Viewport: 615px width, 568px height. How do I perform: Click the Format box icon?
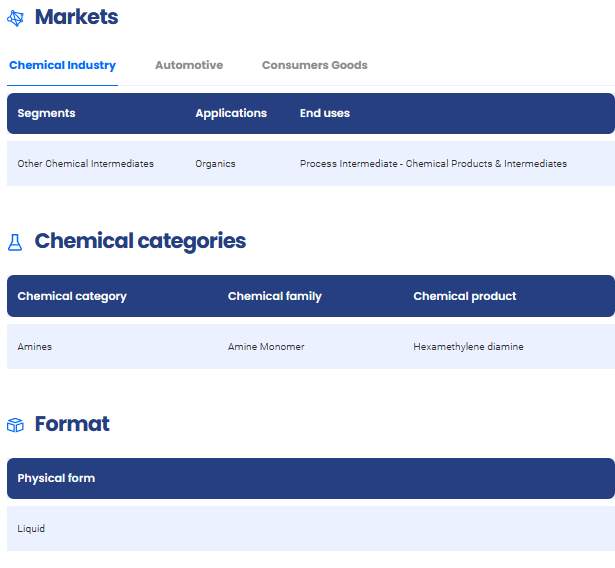pos(15,425)
